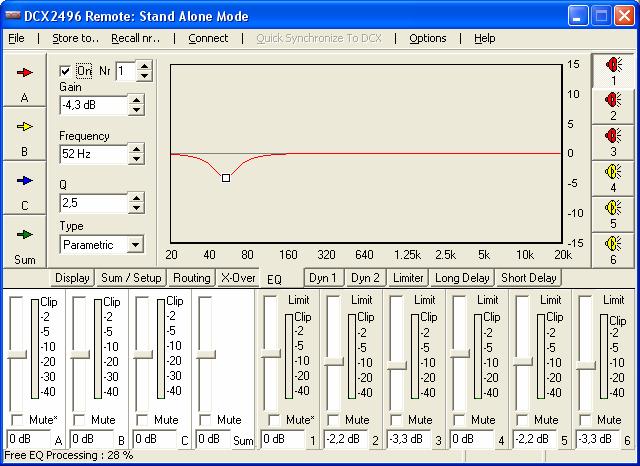Image resolution: width=640 pixels, height=466 pixels.
Task: Open the Options menu
Action: [x=428, y=38]
